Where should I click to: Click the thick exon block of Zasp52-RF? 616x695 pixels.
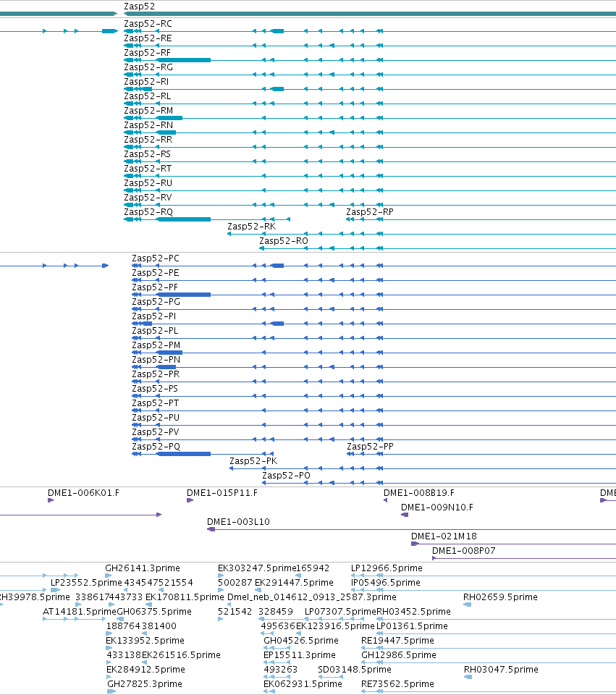pos(184,60)
